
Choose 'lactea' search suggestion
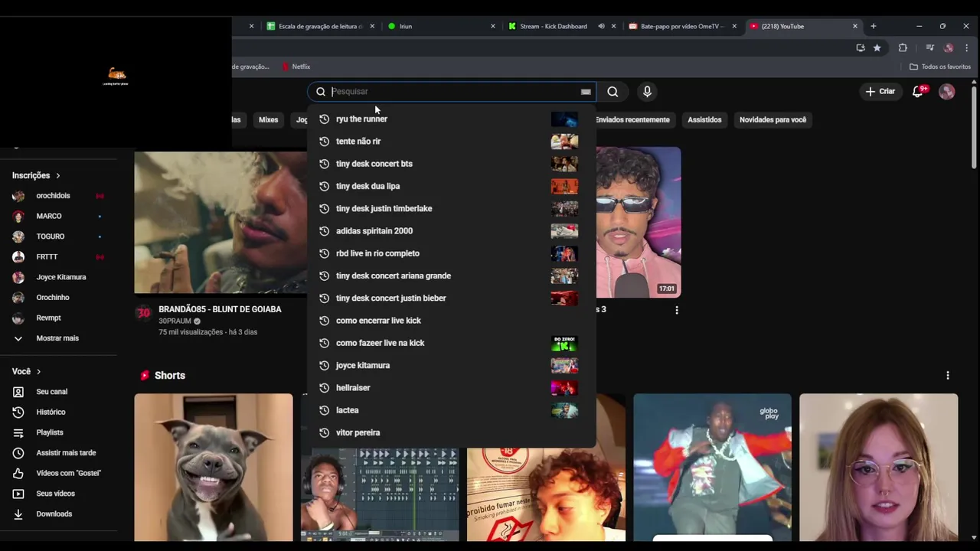point(452,410)
